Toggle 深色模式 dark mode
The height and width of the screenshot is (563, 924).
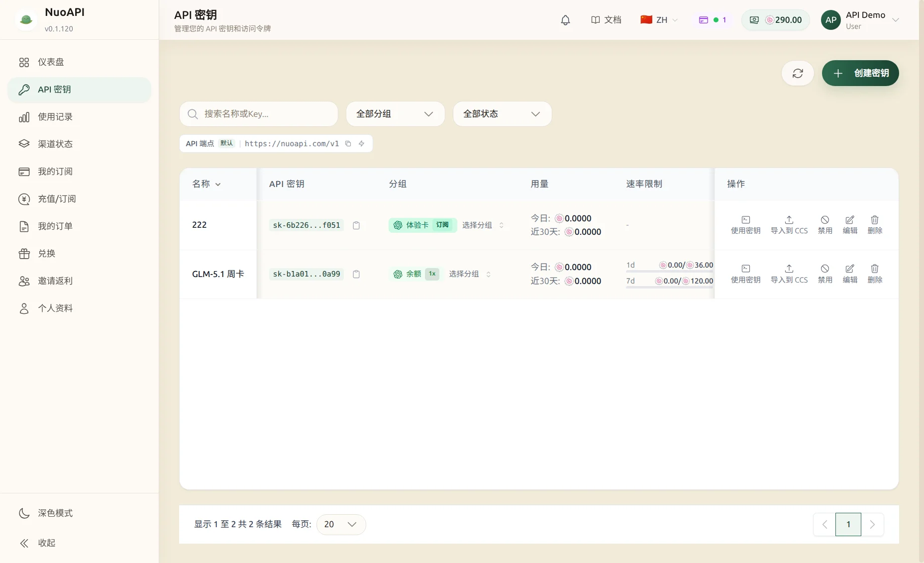(x=79, y=513)
